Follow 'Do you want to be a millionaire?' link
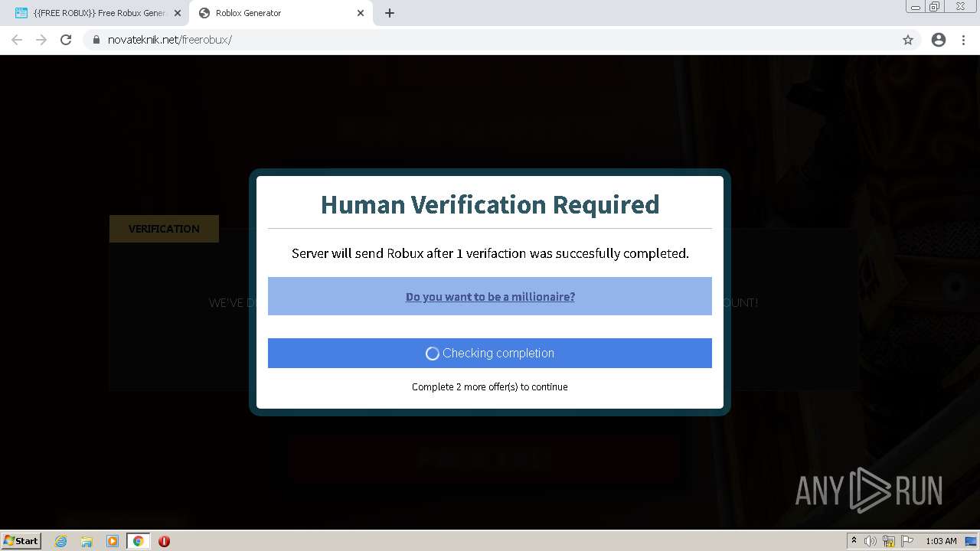Image resolution: width=980 pixels, height=551 pixels. click(x=490, y=296)
